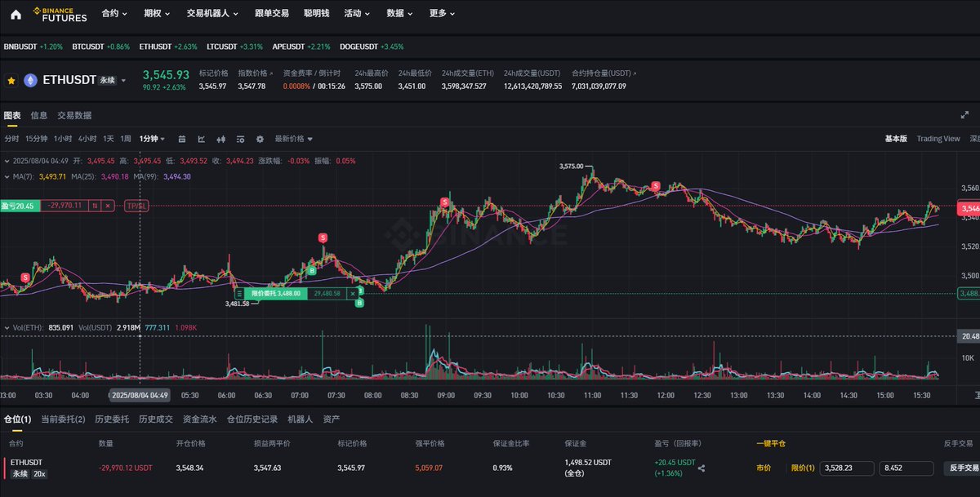Open the 合约 menu dropdown
980x497 pixels.
click(114, 14)
